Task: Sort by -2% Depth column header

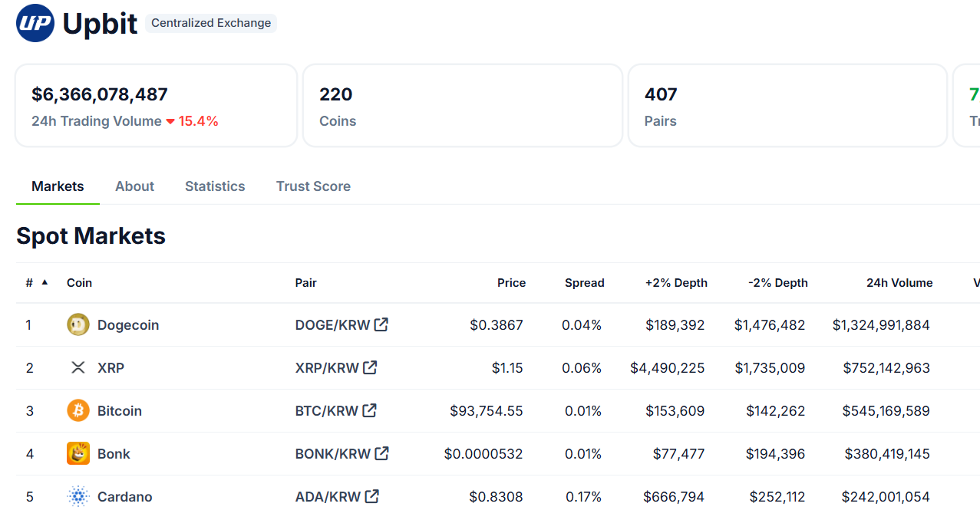Action: [x=778, y=283]
